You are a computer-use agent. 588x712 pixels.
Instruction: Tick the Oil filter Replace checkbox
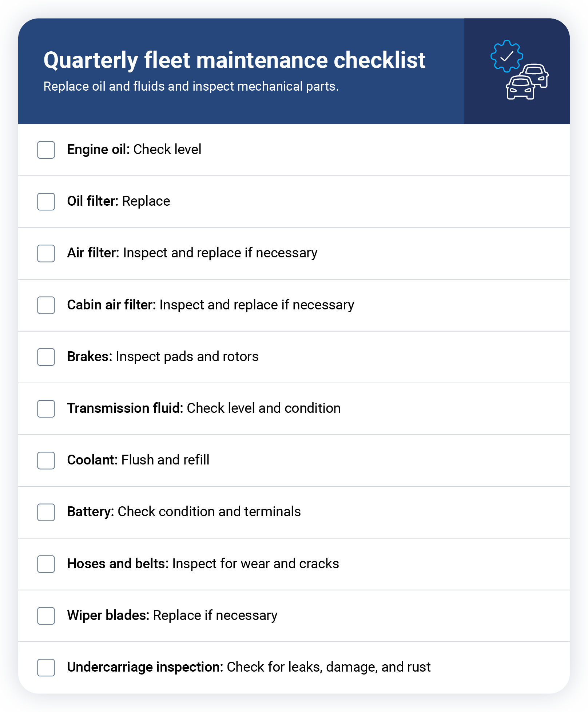(46, 202)
